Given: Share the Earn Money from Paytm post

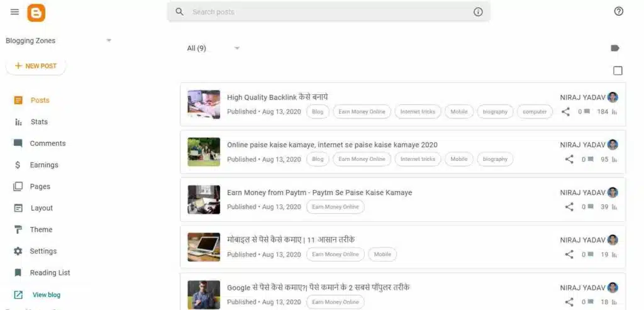Looking at the screenshot, I should click(569, 207).
